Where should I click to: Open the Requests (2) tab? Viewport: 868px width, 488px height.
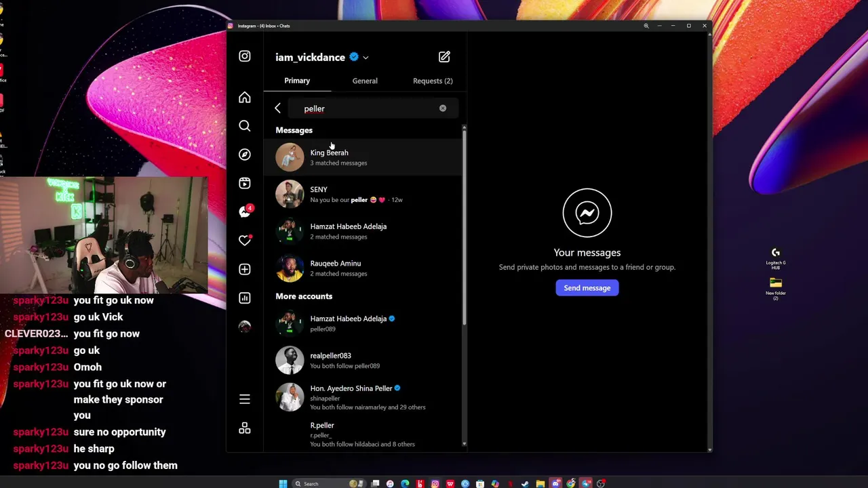[x=433, y=81]
